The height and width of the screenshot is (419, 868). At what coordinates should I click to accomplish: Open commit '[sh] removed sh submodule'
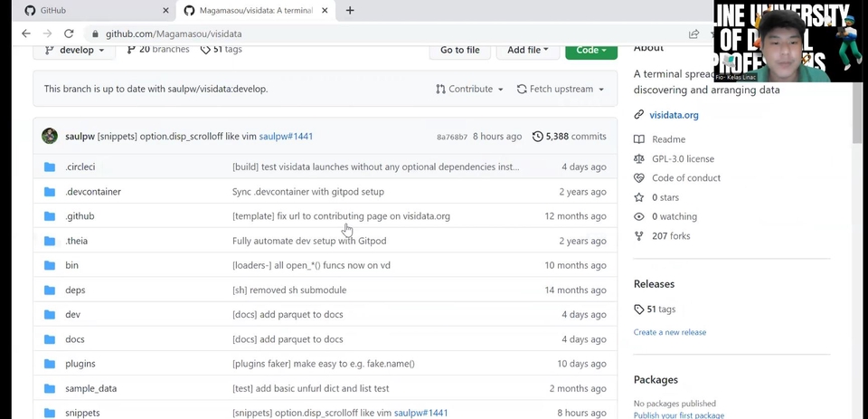tap(289, 290)
